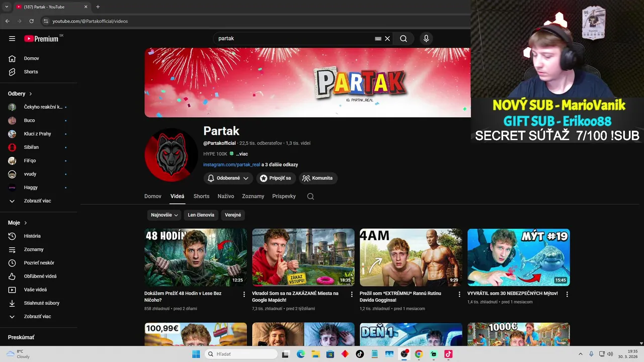
Task: Open the site information icon in the address bar
Action: pyautogui.click(x=46, y=21)
